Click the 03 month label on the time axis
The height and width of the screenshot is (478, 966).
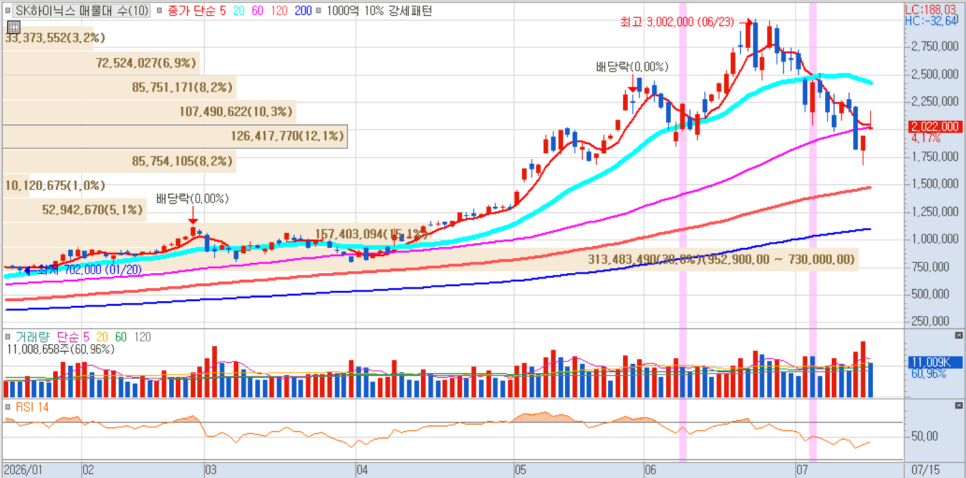pyautogui.click(x=210, y=470)
